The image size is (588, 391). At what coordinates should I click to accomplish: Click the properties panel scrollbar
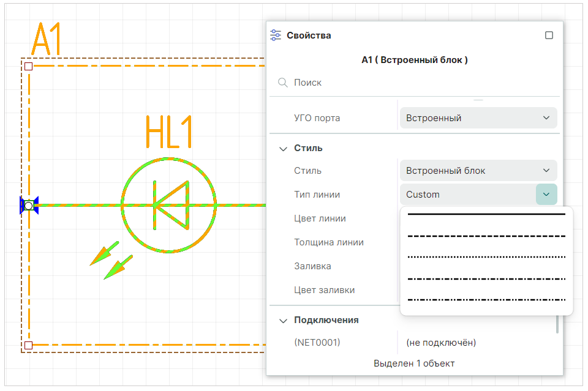pos(557,324)
